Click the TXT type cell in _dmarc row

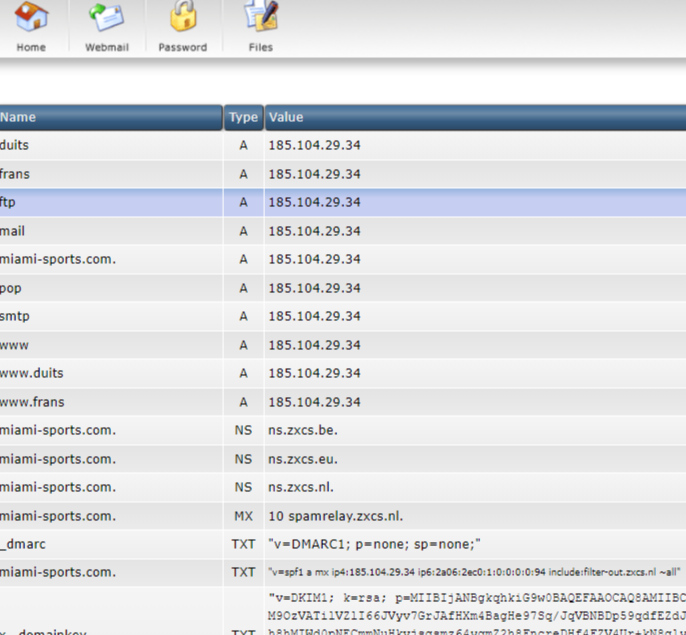pos(244,544)
